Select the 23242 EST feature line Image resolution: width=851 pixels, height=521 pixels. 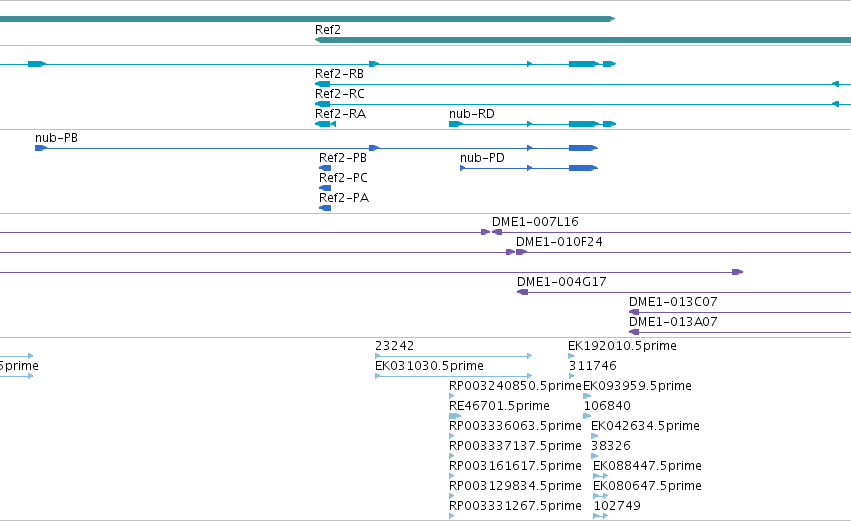[454, 357]
